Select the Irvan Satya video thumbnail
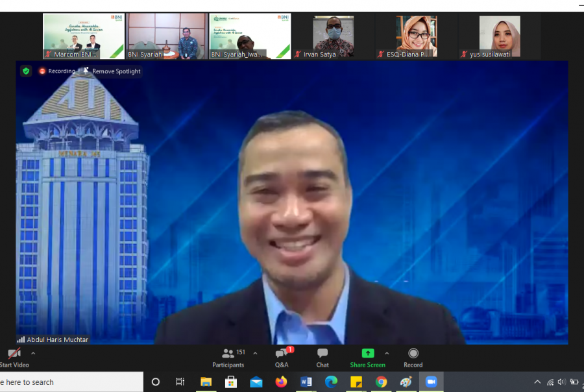The height and width of the screenshot is (392, 584). point(334,36)
